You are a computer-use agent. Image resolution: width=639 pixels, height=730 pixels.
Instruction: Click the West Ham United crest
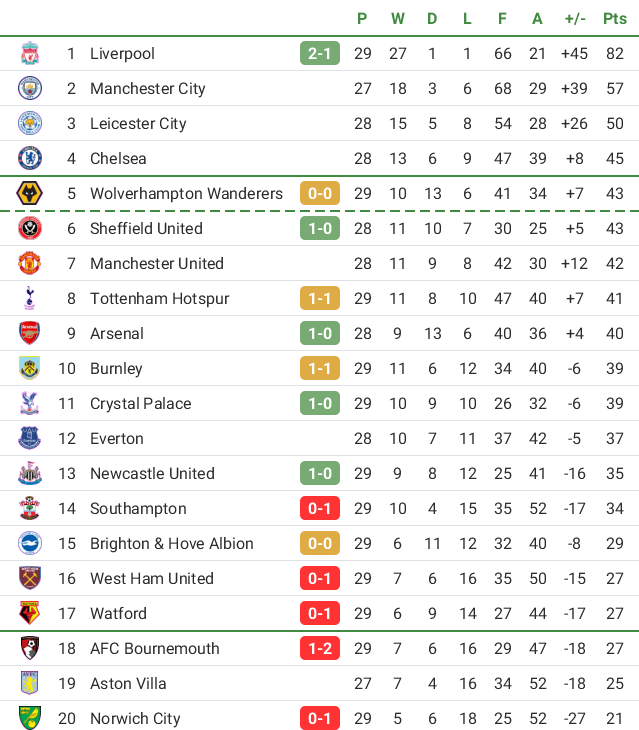(x=30, y=579)
